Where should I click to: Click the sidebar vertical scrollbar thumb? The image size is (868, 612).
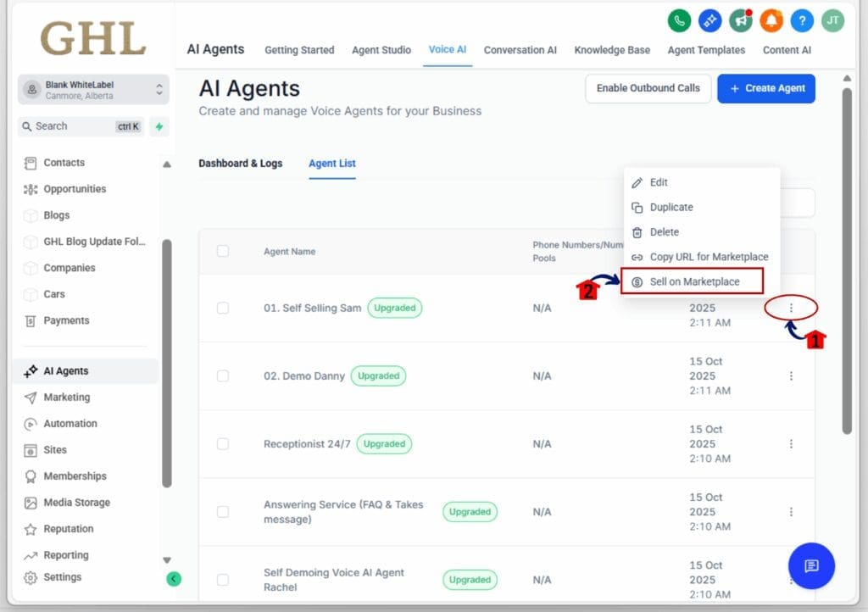tap(167, 364)
